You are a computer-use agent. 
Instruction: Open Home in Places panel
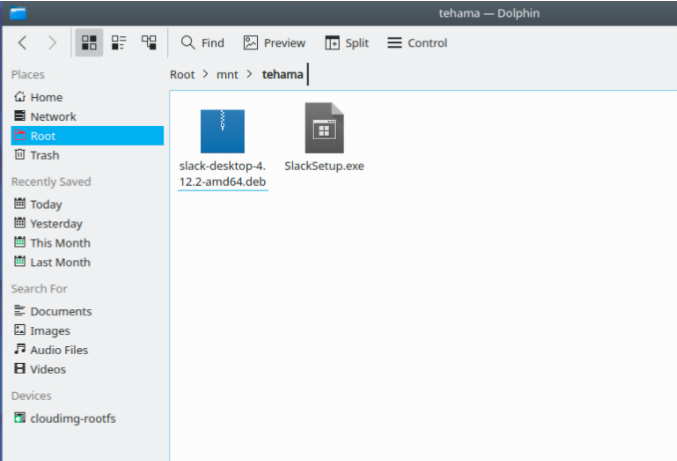[x=87, y=97]
